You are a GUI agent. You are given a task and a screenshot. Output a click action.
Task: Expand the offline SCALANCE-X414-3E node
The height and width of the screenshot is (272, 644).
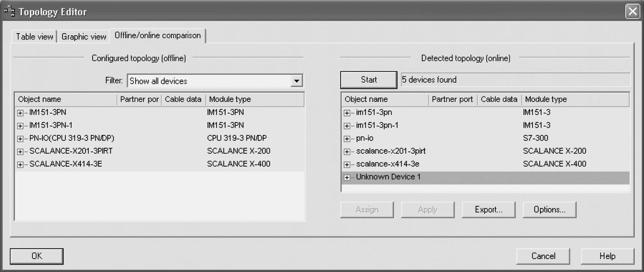(20, 164)
